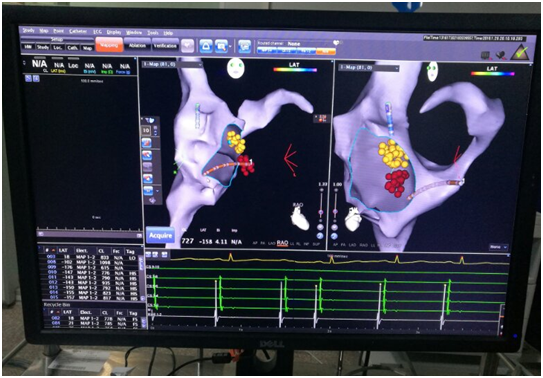Click the RAO heart orientation icon
This screenshot has height=378, width=543.
pos(299,217)
